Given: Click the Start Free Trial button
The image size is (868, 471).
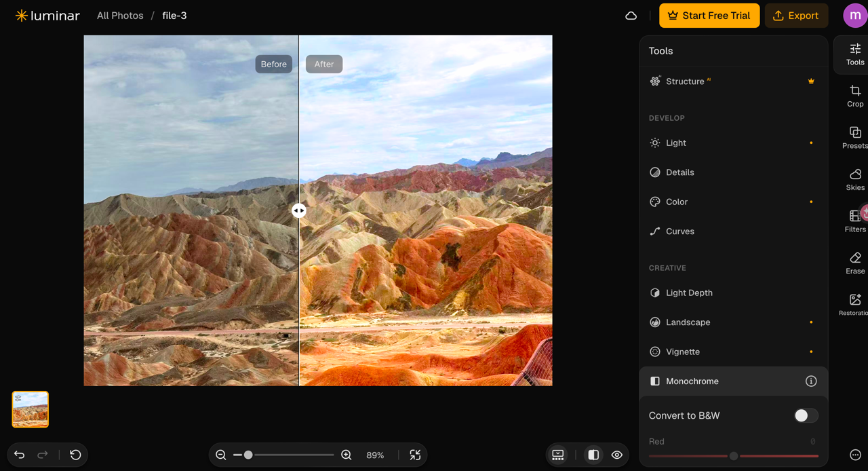Looking at the screenshot, I should pyautogui.click(x=709, y=16).
